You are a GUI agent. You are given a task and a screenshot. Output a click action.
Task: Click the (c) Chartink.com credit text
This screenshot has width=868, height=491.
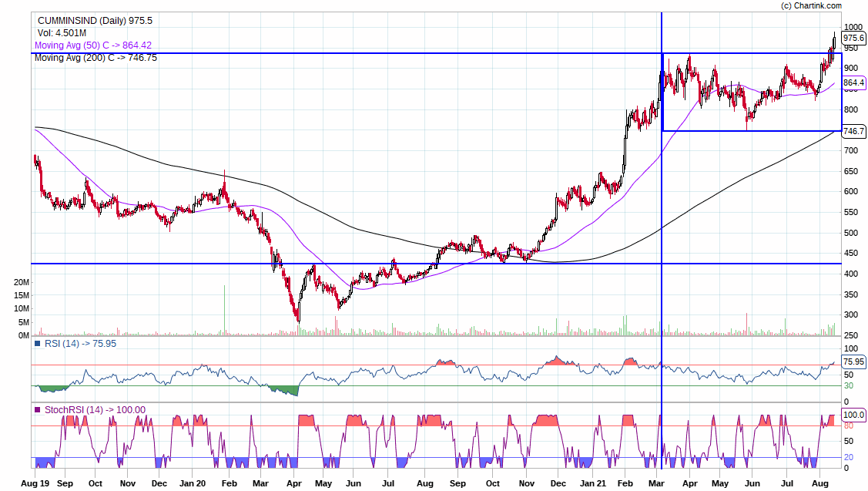(x=811, y=5)
